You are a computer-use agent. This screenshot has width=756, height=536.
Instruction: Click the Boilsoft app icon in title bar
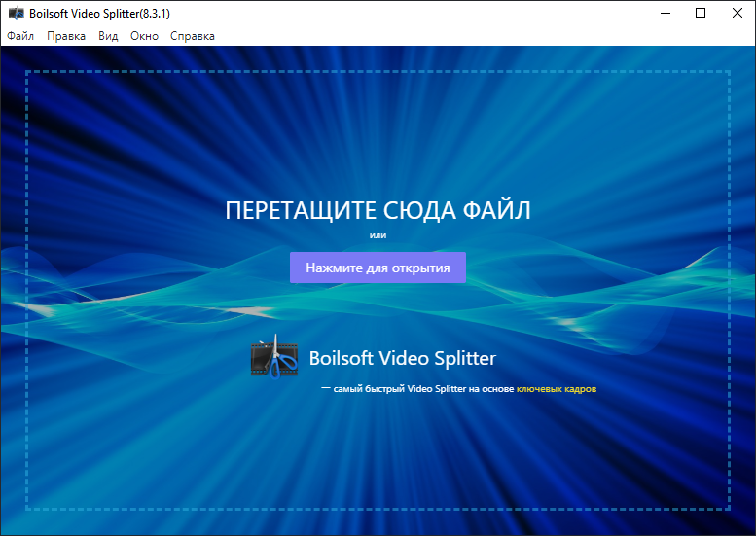pos(16,14)
